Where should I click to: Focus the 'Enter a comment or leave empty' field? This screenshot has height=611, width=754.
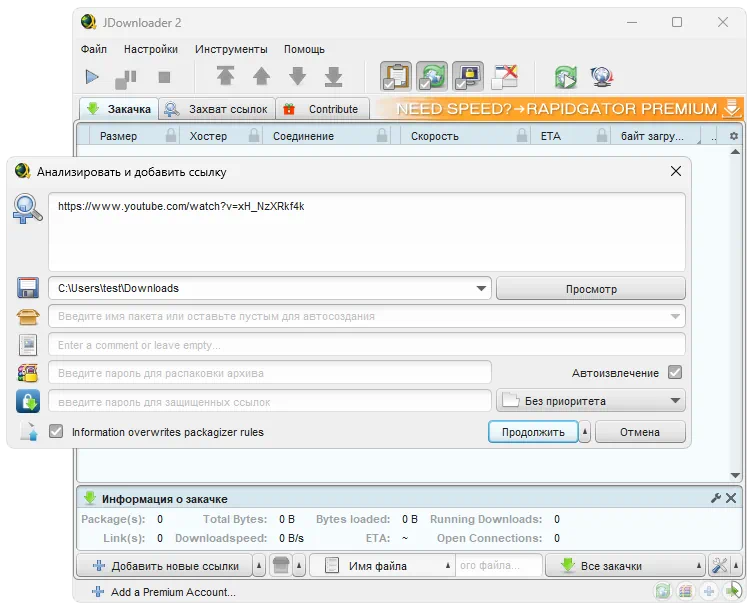[366, 345]
